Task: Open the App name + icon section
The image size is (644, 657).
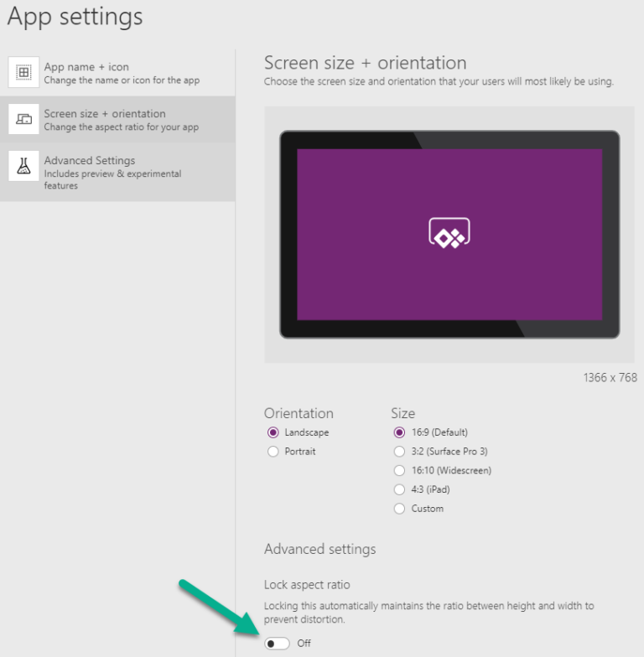Action: (117, 73)
